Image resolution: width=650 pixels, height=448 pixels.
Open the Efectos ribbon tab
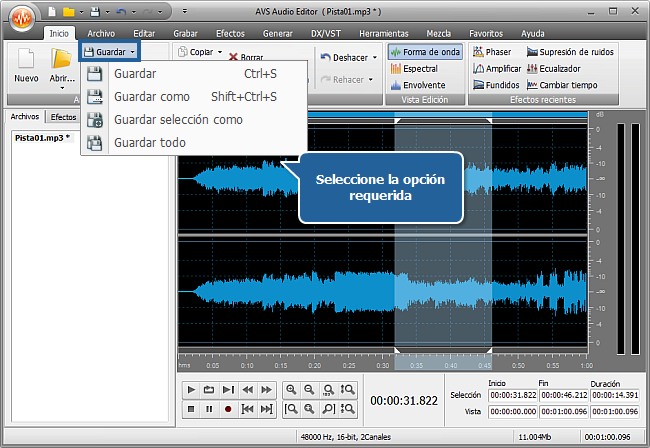(x=230, y=33)
